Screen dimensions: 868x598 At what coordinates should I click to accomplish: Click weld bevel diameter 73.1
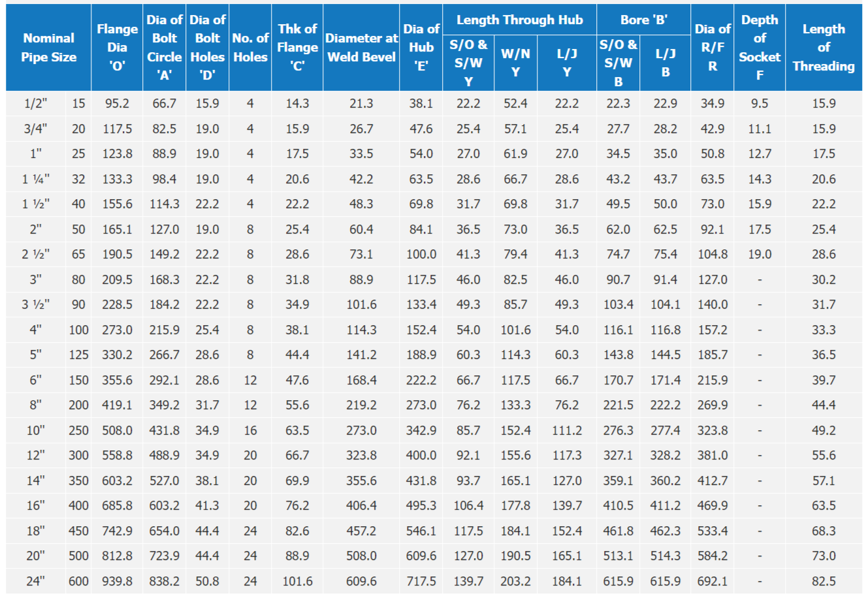(361, 255)
